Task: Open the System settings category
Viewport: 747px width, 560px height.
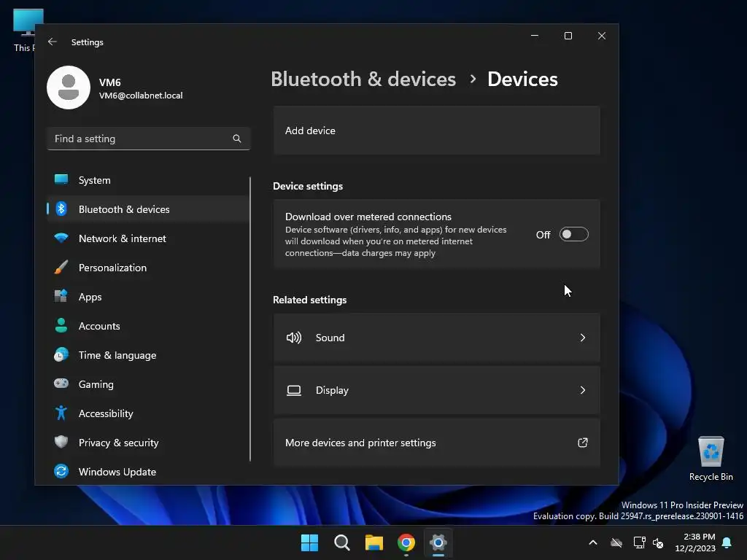Action: (148, 180)
